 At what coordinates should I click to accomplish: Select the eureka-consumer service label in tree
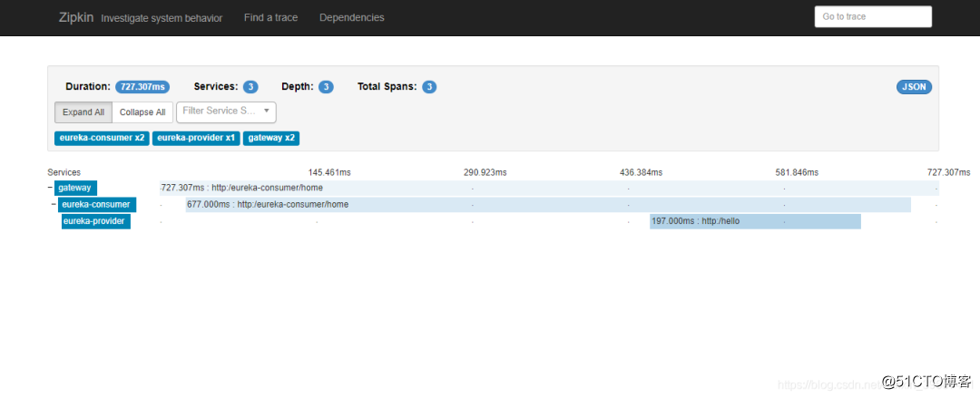tap(97, 204)
